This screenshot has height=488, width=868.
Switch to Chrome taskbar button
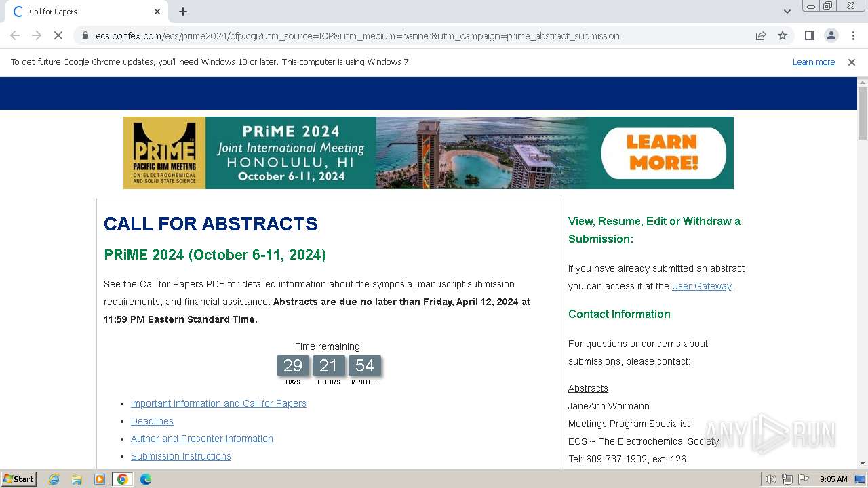[122, 479]
